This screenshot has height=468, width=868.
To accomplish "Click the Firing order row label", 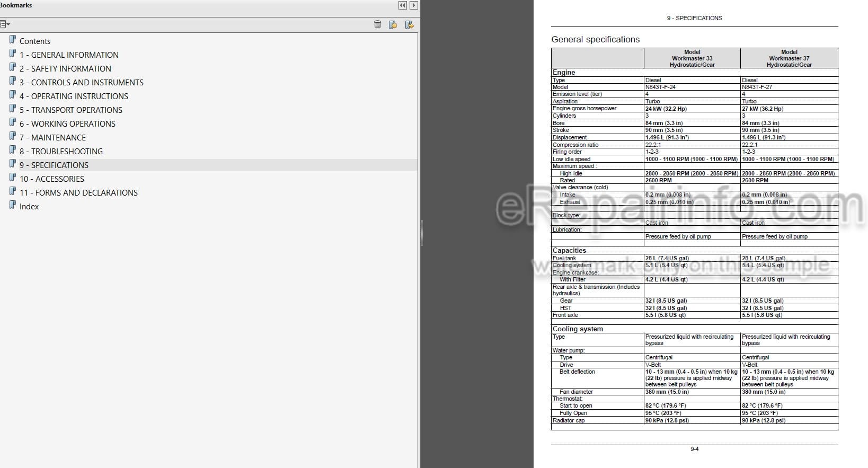I will tap(567, 152).
